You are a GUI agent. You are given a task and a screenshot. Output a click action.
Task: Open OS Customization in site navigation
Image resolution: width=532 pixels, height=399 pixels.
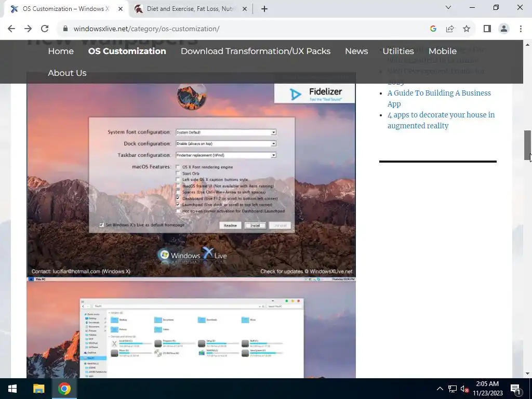(x=127, y=51)
